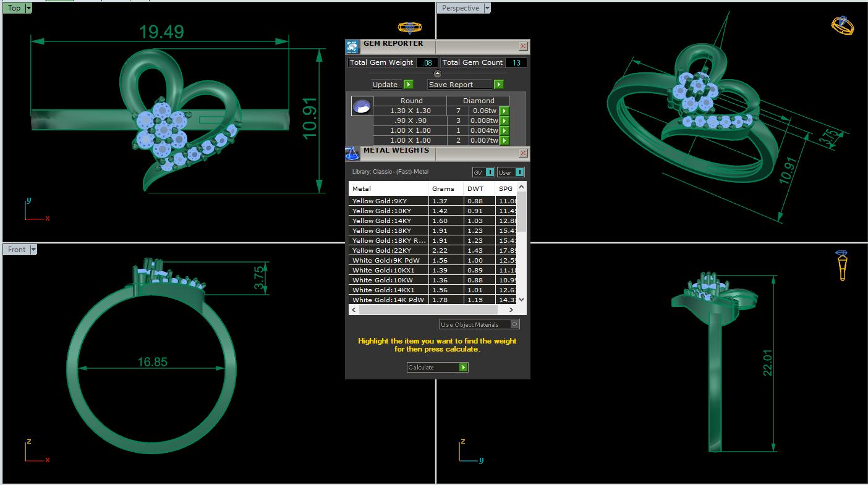Select the Yellow Gold:14KY row
Image resolution: width=868 pixels, height=485 pixels.
point(433,221)
